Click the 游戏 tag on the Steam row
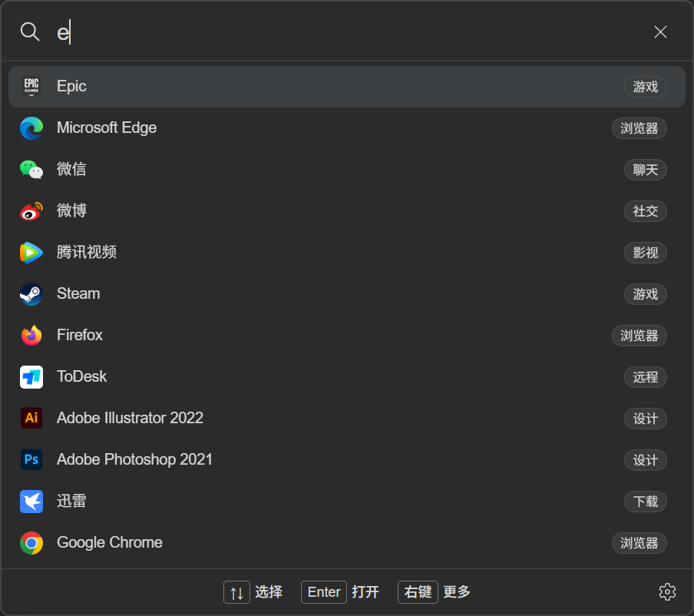The width and height of the screenshot is (694, 616). coord(646,294)
